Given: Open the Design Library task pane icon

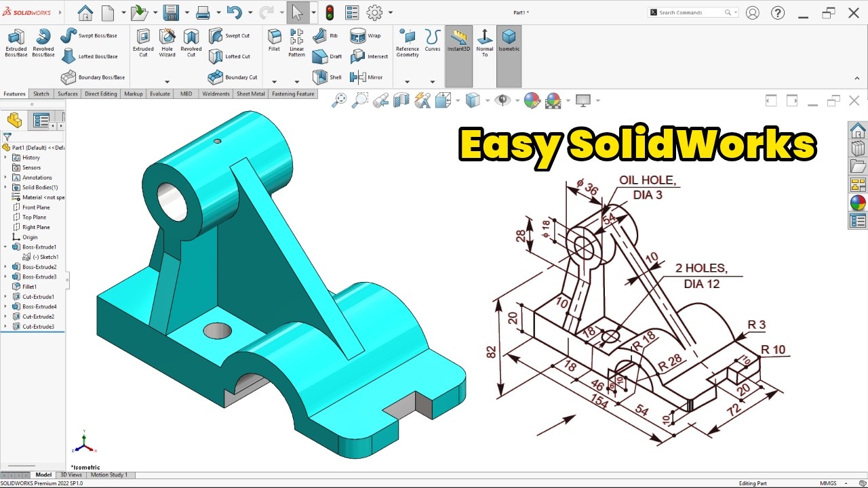Looking at the screenshot, I should tap(858, 148).
